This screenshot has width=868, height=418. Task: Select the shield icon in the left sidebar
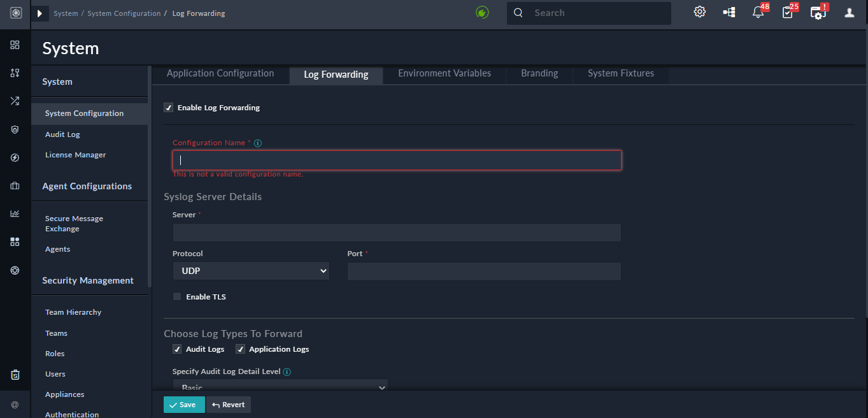point(15,129)
